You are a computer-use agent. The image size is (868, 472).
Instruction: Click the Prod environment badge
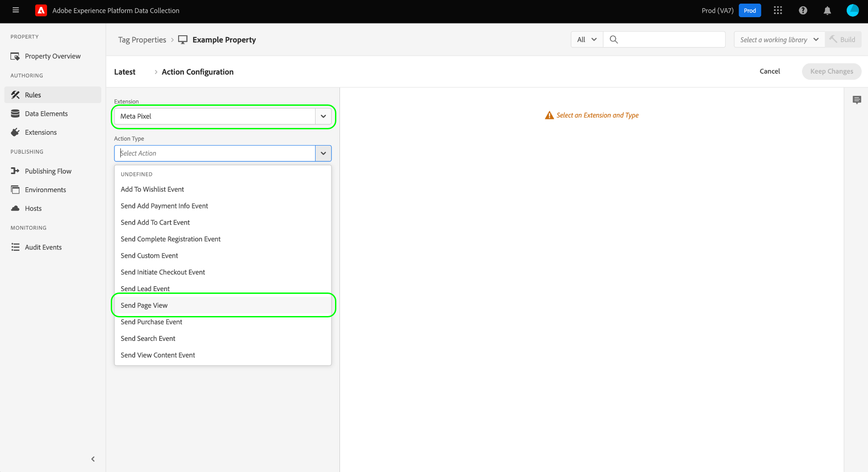coord(750,10)
